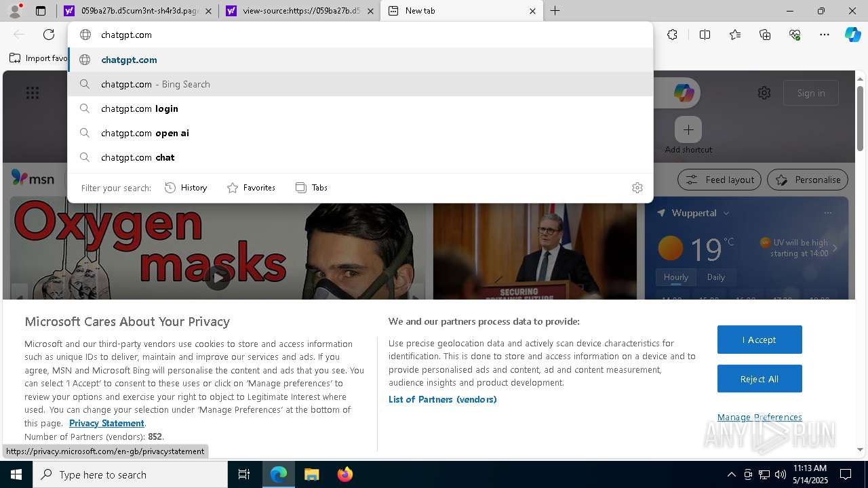Open the tab actions menu icon
The height and width of the screenshot is (488, 868).
(41, 11)
